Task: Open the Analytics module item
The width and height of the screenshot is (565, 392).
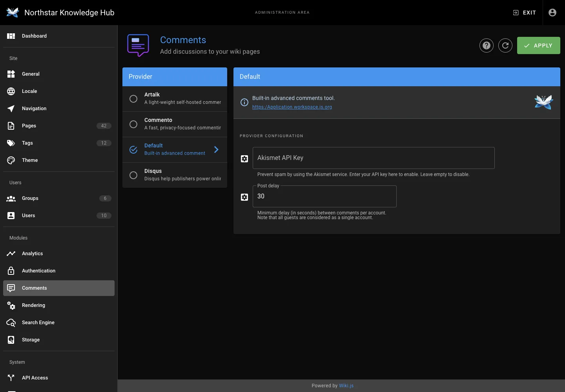Action: tap(59, 254)
